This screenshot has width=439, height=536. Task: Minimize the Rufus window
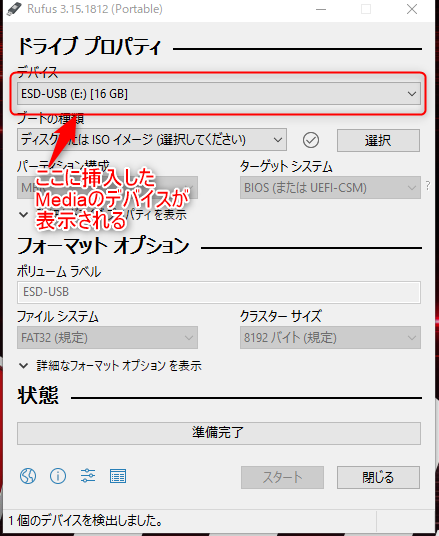(x=321, y=9)
